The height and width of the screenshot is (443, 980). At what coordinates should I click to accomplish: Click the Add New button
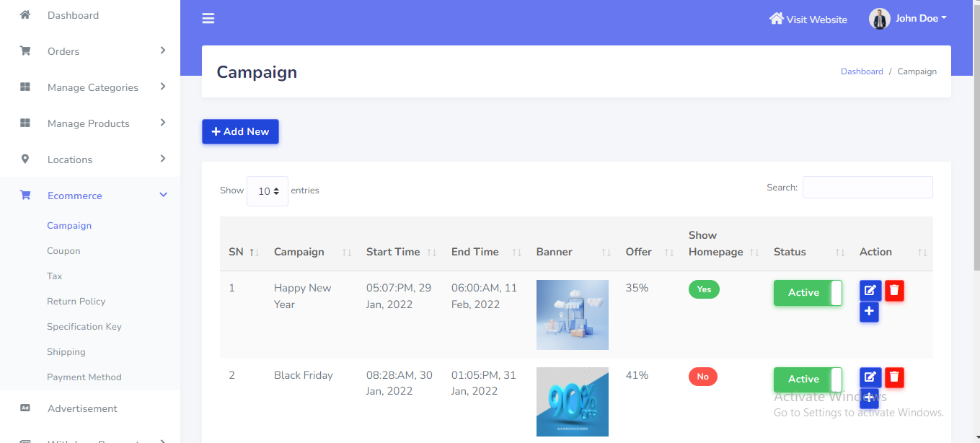240,131
